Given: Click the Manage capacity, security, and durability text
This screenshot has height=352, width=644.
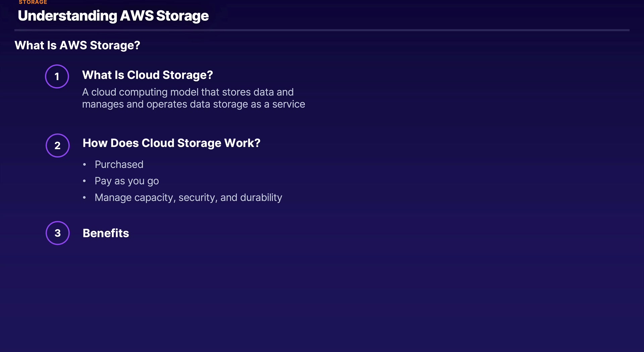Looking at the screenshot, I should click(188, 198).
